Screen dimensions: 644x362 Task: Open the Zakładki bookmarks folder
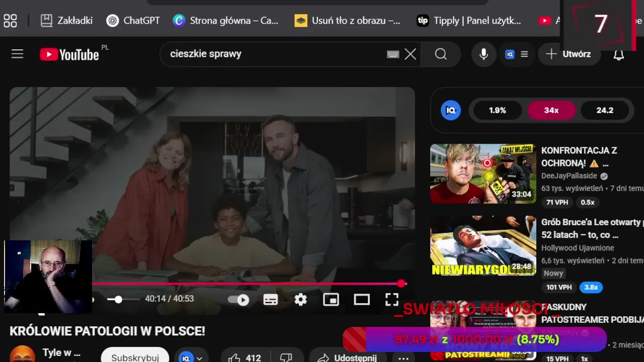click(66, 21)
